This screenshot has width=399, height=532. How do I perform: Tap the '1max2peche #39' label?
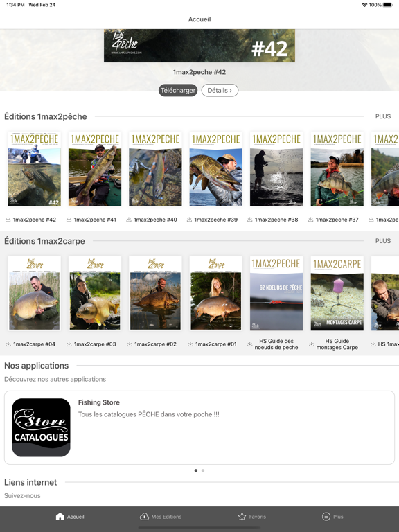[x=216, y=220]
